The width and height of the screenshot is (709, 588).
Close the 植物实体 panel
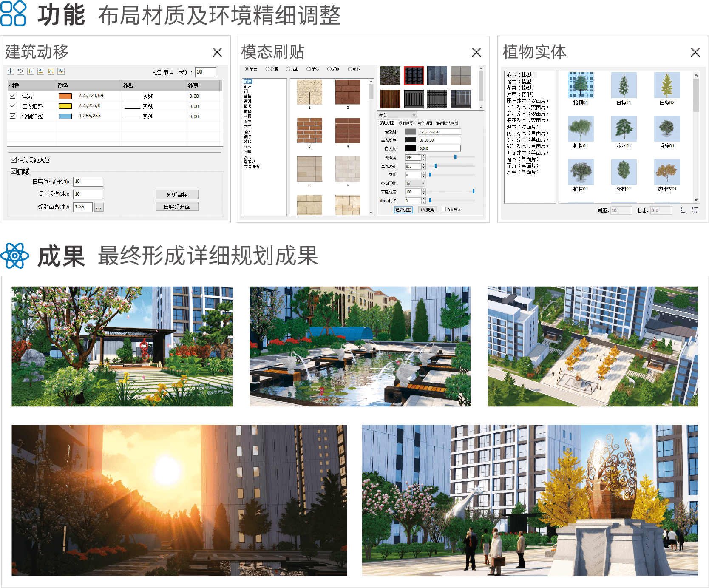695,52
